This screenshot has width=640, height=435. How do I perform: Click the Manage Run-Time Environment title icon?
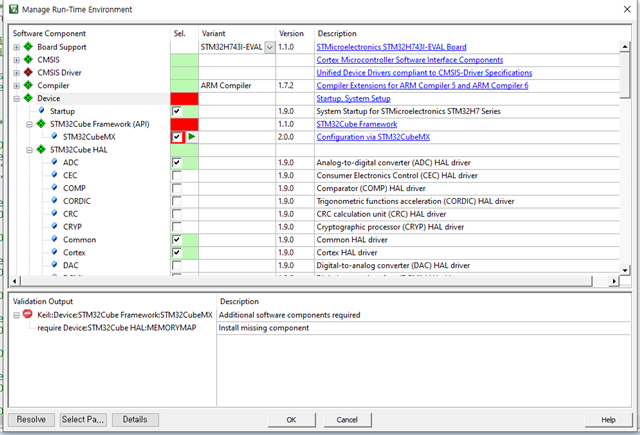9,9
